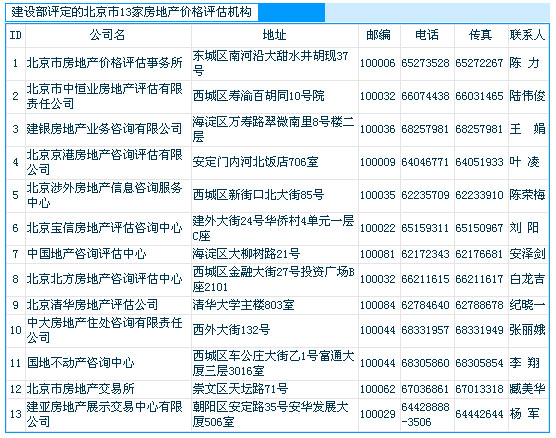Click the 邮编 column header

(379, 35)
